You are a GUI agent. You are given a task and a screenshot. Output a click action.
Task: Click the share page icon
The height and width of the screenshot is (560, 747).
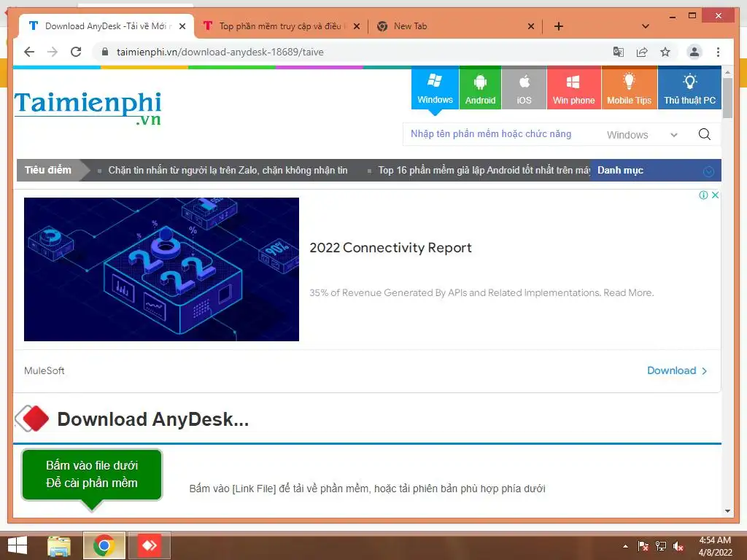coord(642,52)
